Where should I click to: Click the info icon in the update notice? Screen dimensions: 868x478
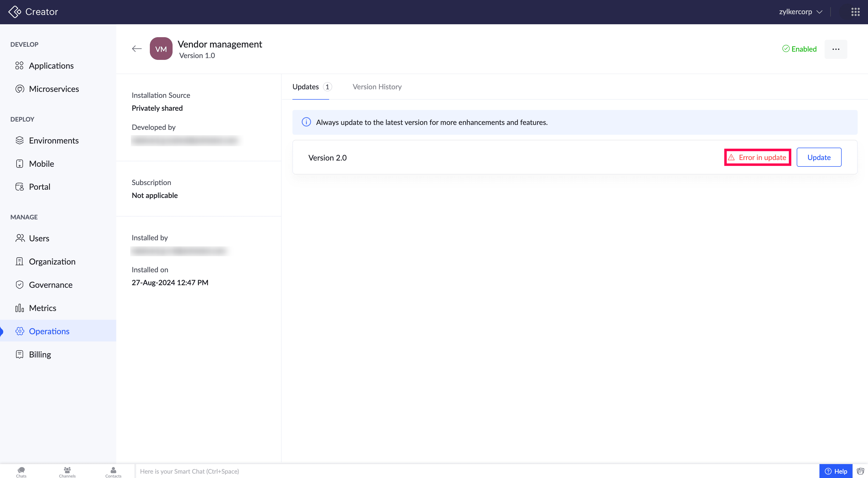(x=306, y=122)
